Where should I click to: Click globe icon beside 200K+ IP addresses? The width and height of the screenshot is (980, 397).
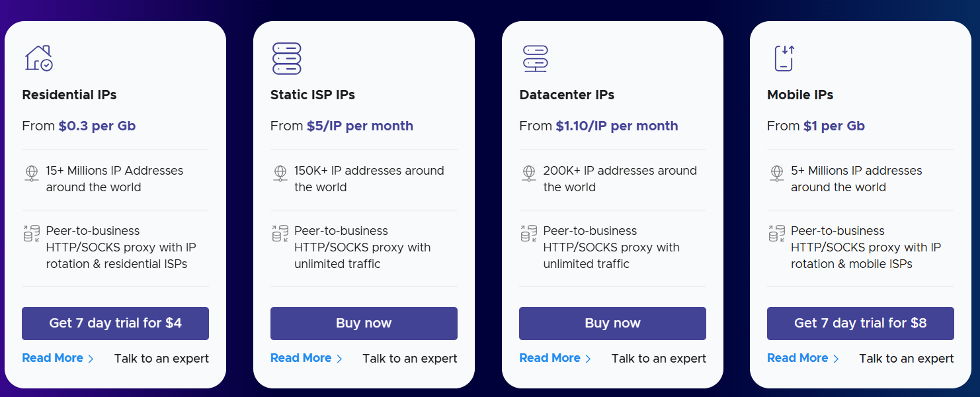pyautogui.click(x=528, y=173)
